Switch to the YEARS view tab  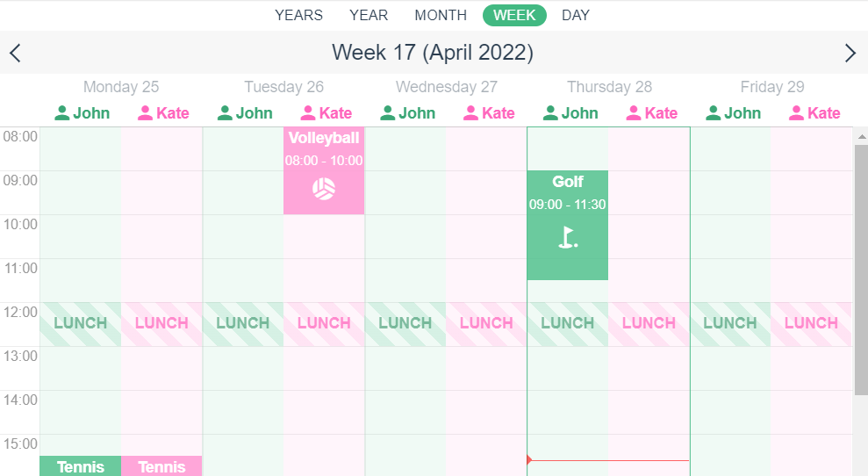click(x=299, y=15)
